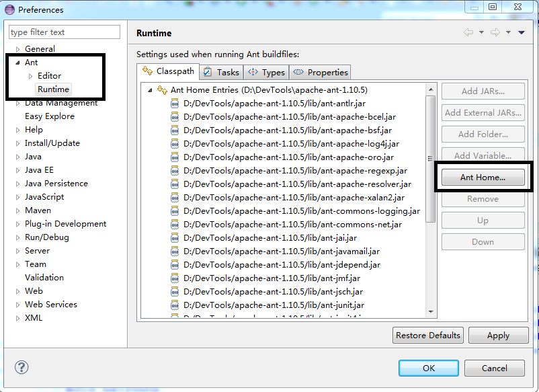
Task: Click the jar icon beside ant-apache-oro.jar
Action: (175, 157)
